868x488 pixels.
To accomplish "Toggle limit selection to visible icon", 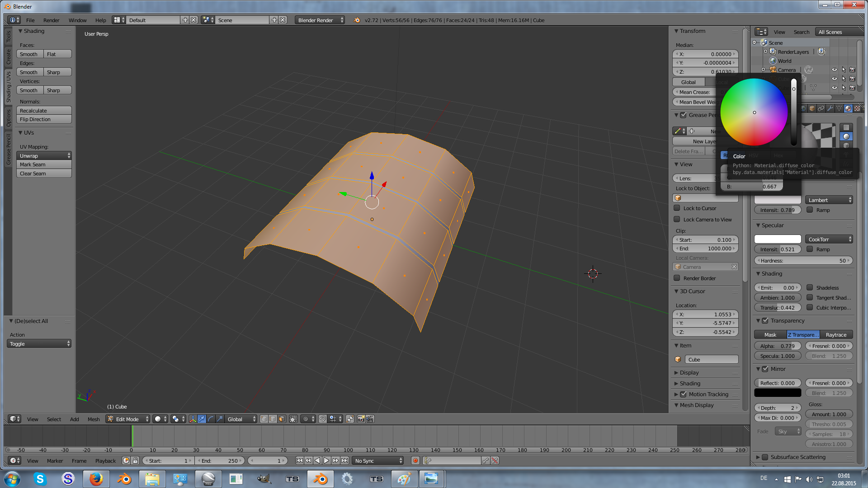I will pyautogui.click(x=293, y=419).
